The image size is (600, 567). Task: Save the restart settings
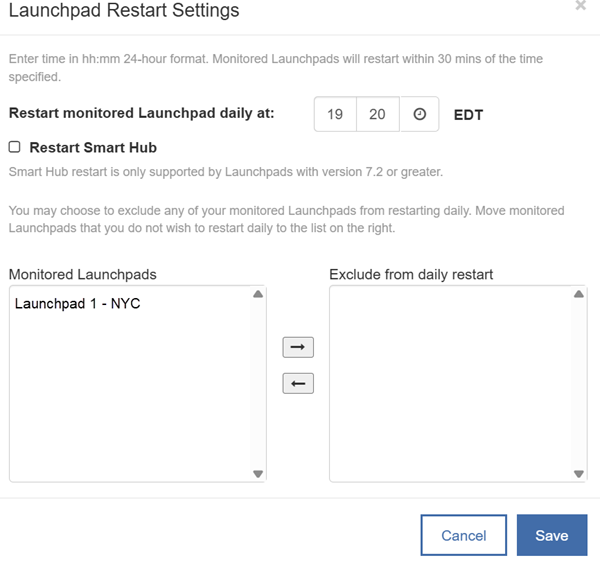click(551, 535)
